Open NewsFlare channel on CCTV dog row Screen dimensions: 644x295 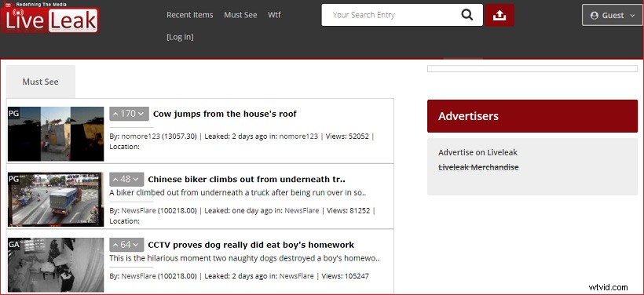[297, 276]
